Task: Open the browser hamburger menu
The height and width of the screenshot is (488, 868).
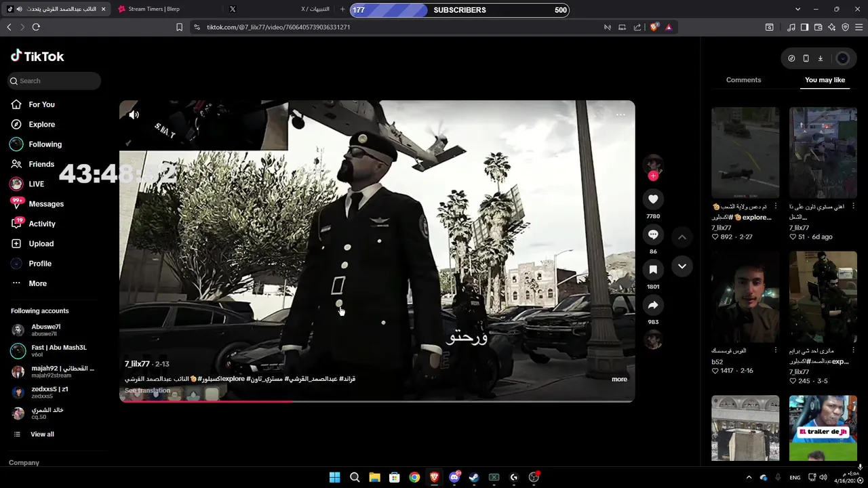Action: 859,27
